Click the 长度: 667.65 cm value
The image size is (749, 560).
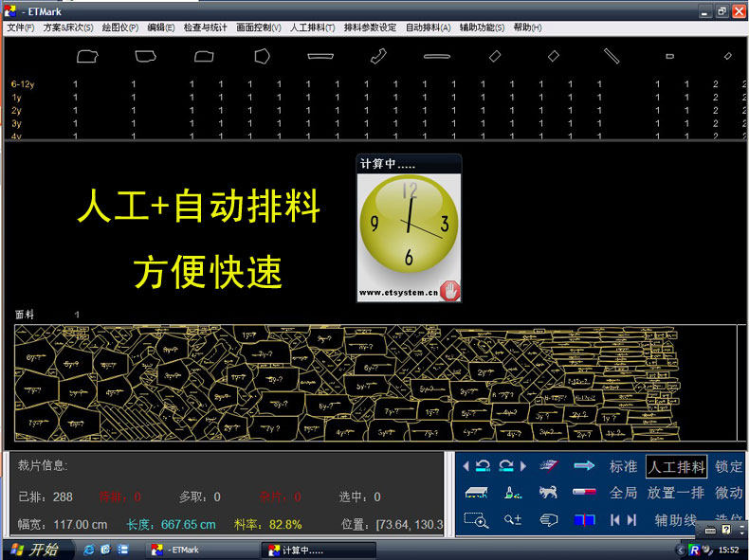pos(171,524)
